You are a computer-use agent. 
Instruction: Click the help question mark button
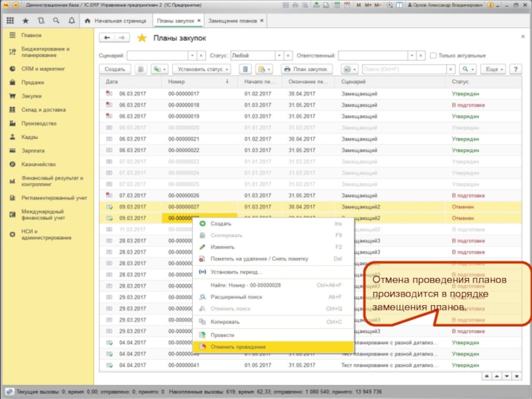click(x=517, y=68)
